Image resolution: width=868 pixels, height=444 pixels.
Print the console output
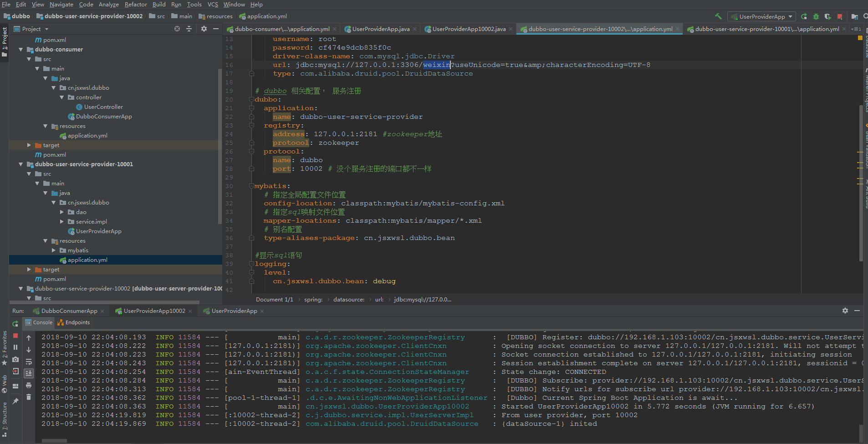tap(29, 385)
